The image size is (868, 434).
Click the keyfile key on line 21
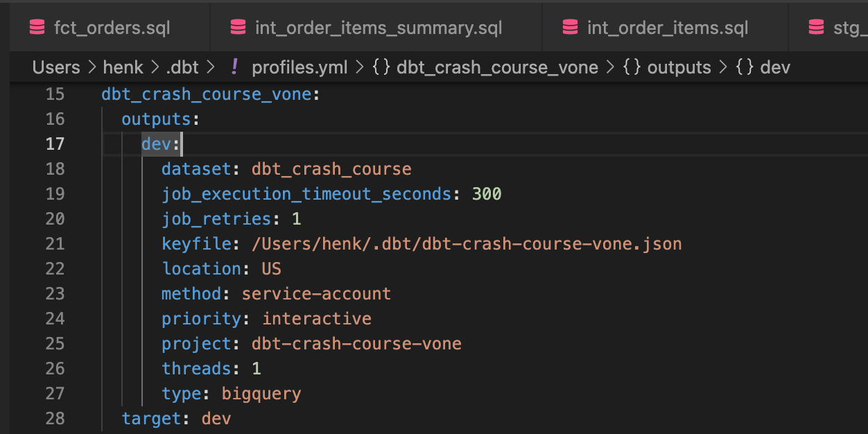click(197, 243)
